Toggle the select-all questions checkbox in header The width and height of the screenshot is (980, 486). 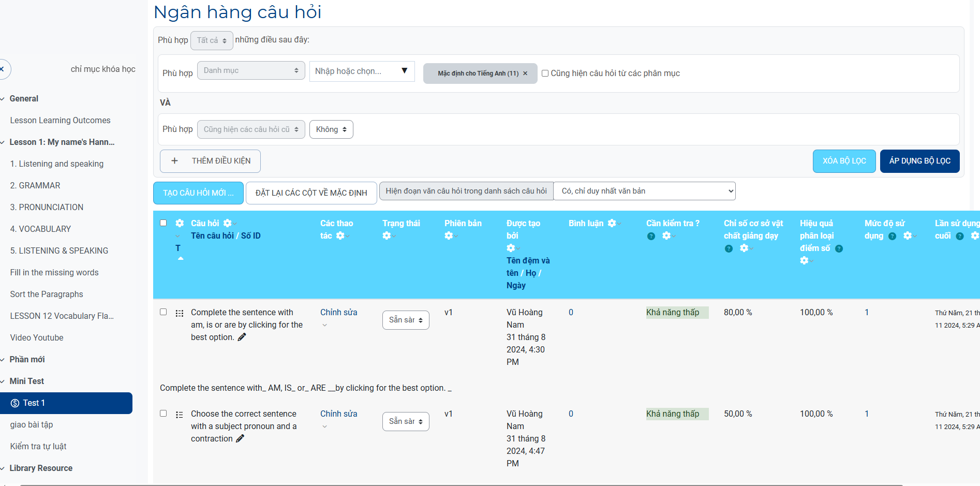point(164,223)
